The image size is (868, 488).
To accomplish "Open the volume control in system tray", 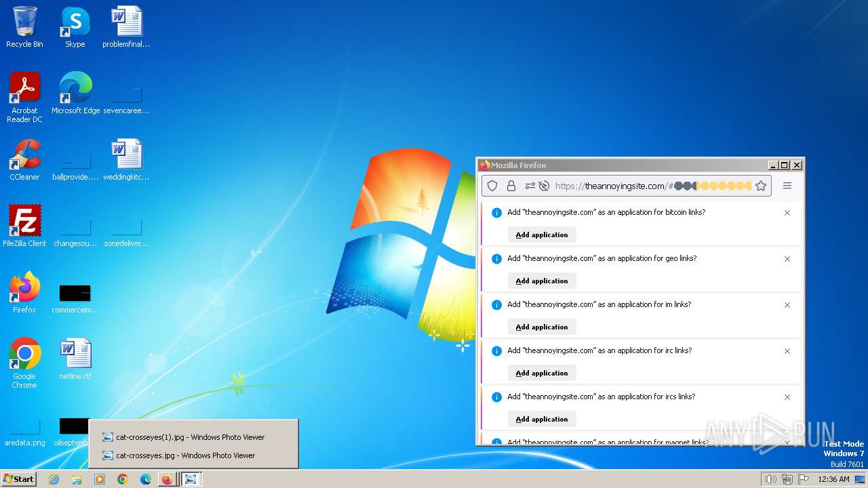I will coord(770,479).
